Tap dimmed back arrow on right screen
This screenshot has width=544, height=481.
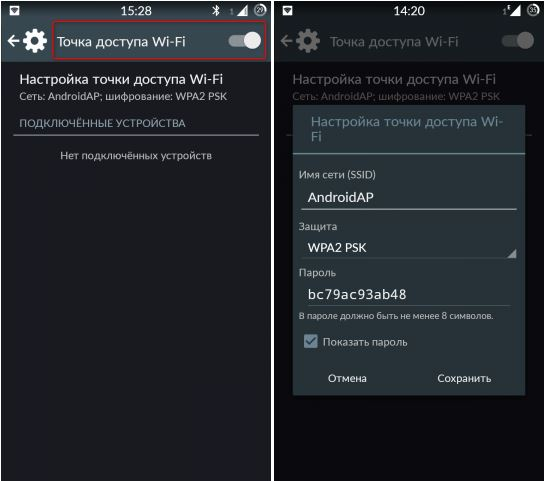point(287,41)
